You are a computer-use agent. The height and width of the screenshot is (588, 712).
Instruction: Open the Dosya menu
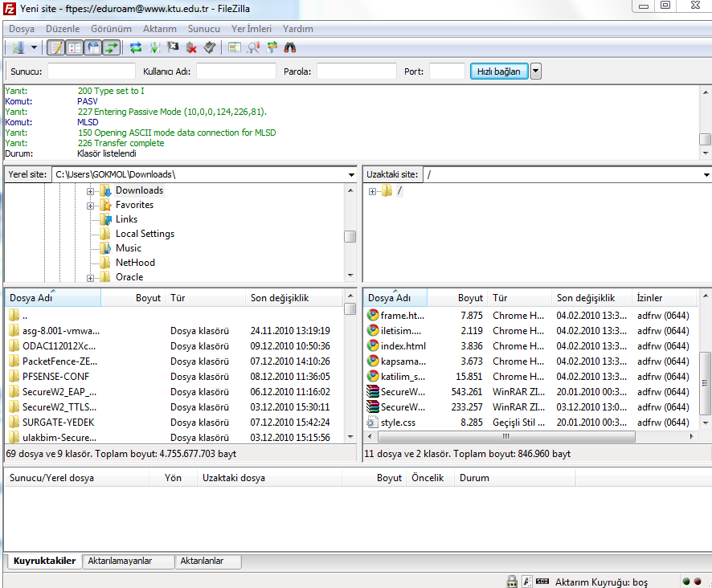pos(22,29)
